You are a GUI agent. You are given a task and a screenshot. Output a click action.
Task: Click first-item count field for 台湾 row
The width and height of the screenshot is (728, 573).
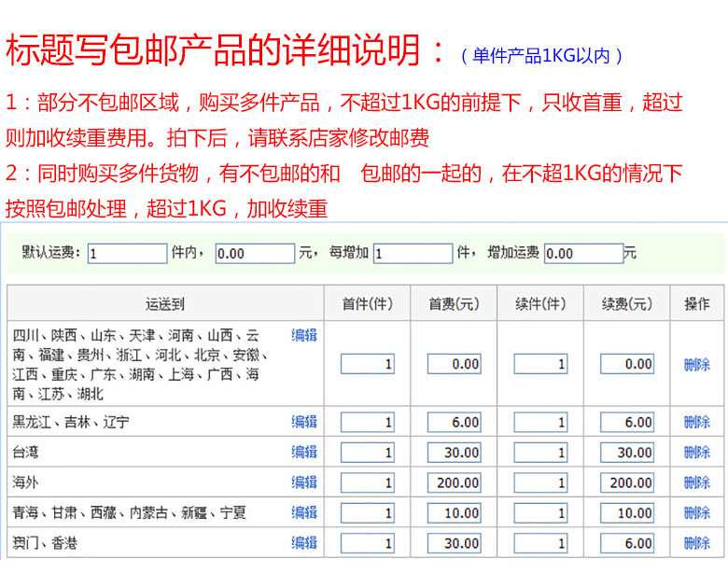(x=367, y=453)
